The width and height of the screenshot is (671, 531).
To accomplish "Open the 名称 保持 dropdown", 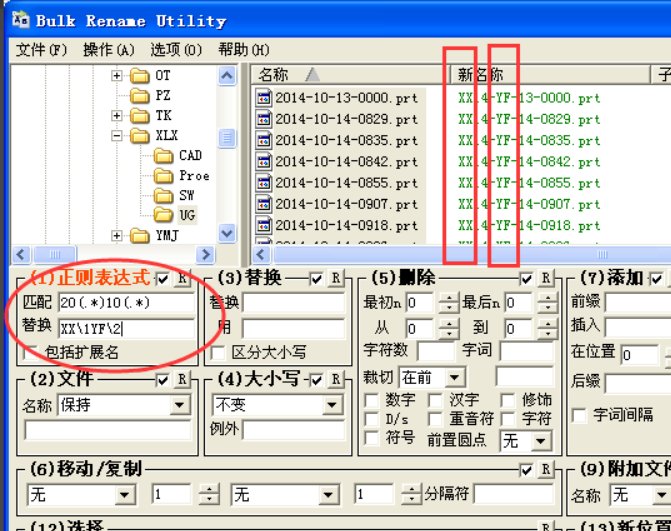I will pyautogui.click(x=180, y=405).
